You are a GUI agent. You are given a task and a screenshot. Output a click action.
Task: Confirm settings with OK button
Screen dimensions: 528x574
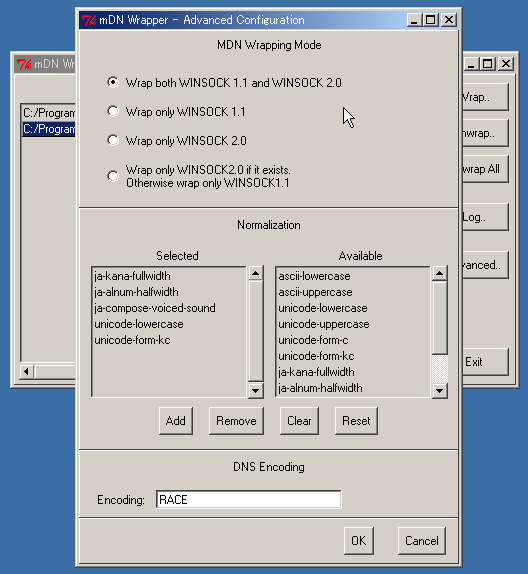[x=359, y=541]
